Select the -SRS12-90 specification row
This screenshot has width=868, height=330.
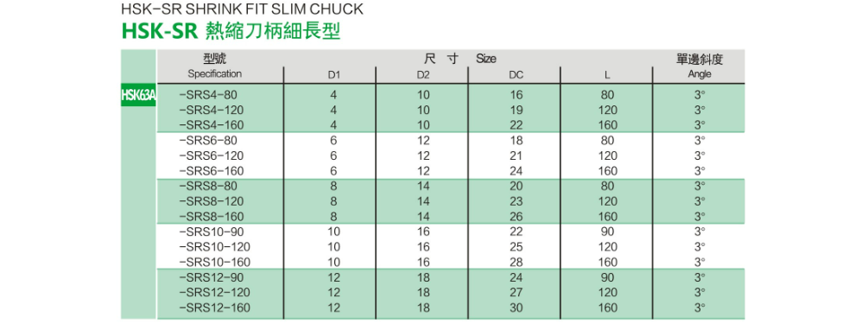451,276
